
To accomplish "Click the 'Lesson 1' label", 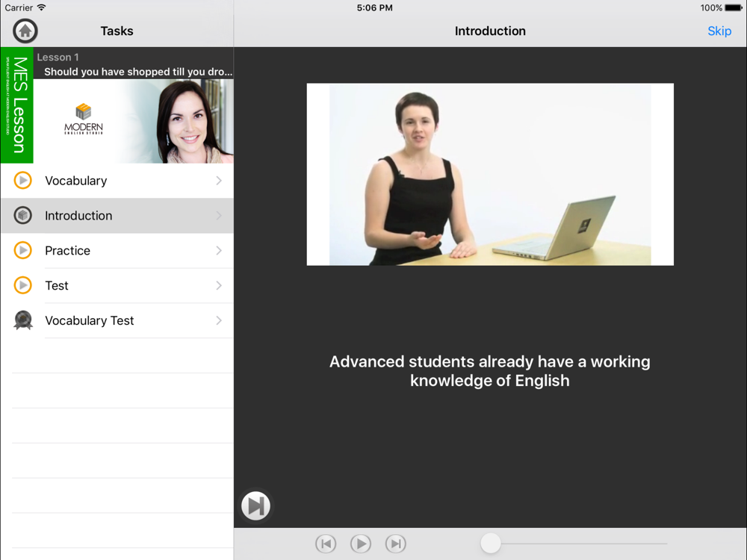I will [x=58, y=57].
